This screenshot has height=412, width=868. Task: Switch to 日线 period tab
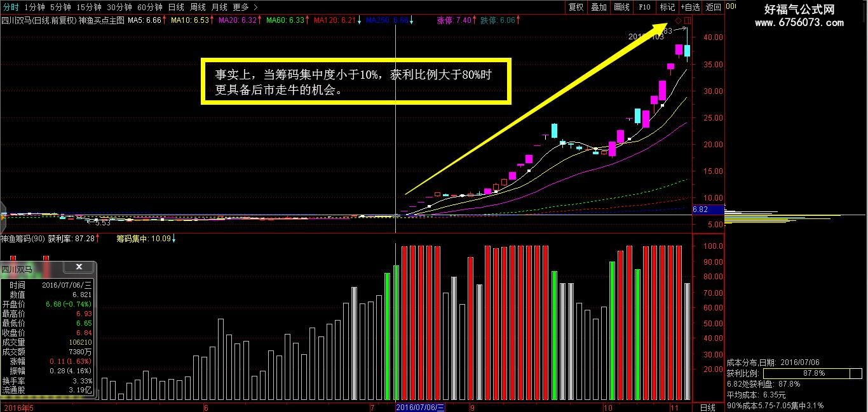tap(176, 7)
